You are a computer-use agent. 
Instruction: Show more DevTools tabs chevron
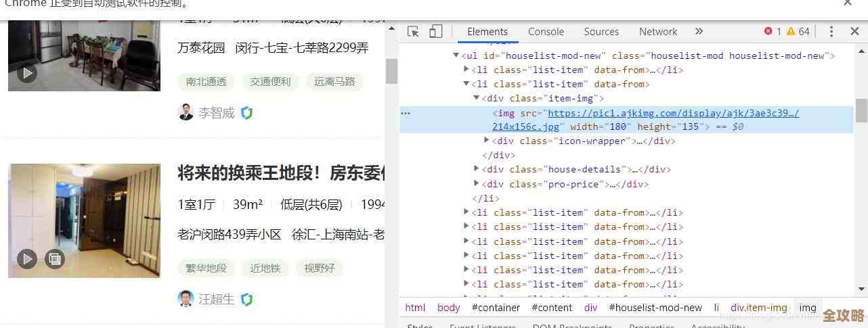click(x=699, y=32)
